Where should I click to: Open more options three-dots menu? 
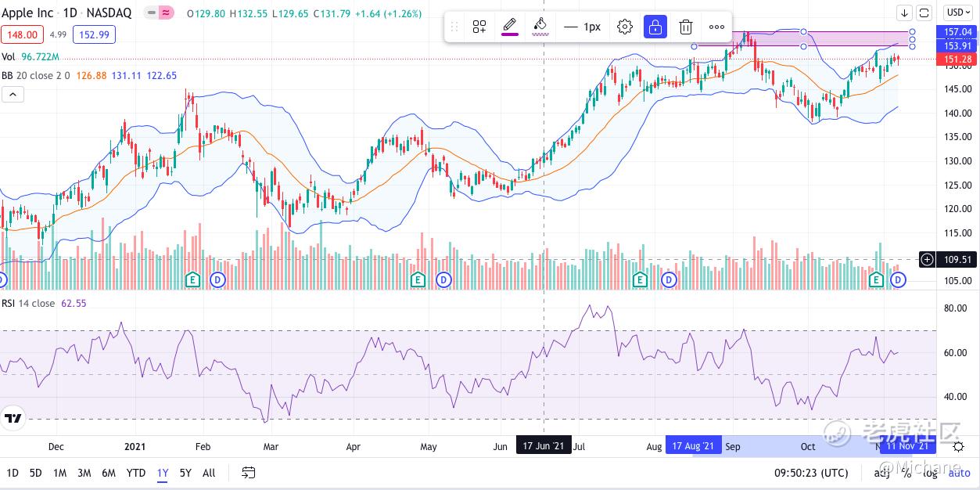(x=716, y=27)
